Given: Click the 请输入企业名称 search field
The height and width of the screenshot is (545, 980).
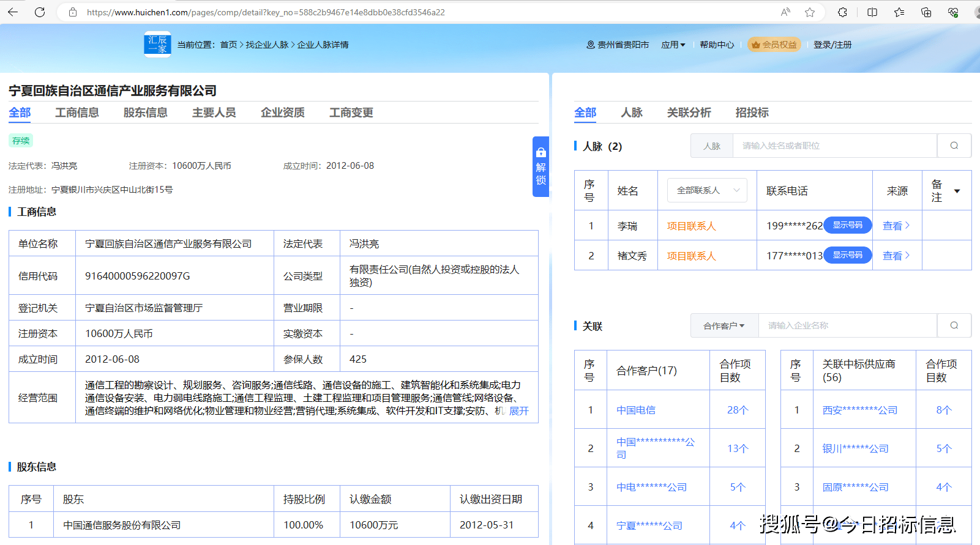Looking at the screenshot, I should (848, 325).
